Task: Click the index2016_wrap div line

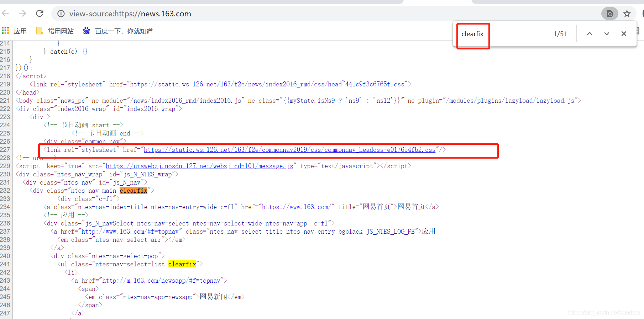Action: [99, 109]
